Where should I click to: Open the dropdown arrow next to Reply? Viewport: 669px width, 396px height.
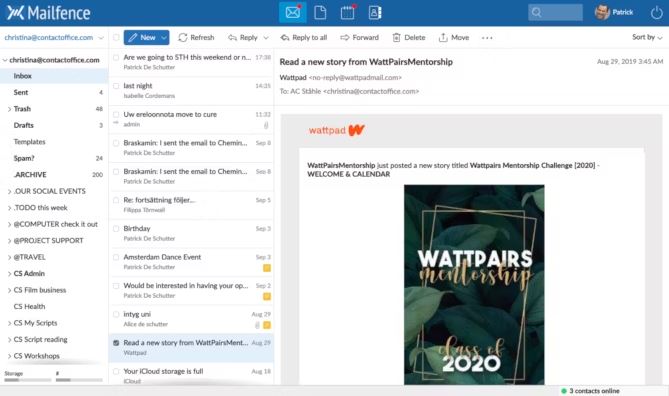[266, 38]
